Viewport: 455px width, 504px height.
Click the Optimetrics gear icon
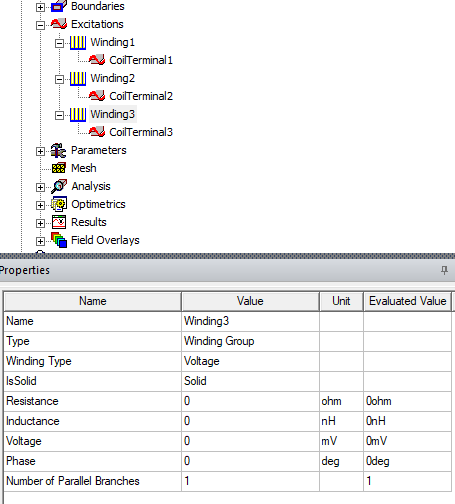(59, 204)
